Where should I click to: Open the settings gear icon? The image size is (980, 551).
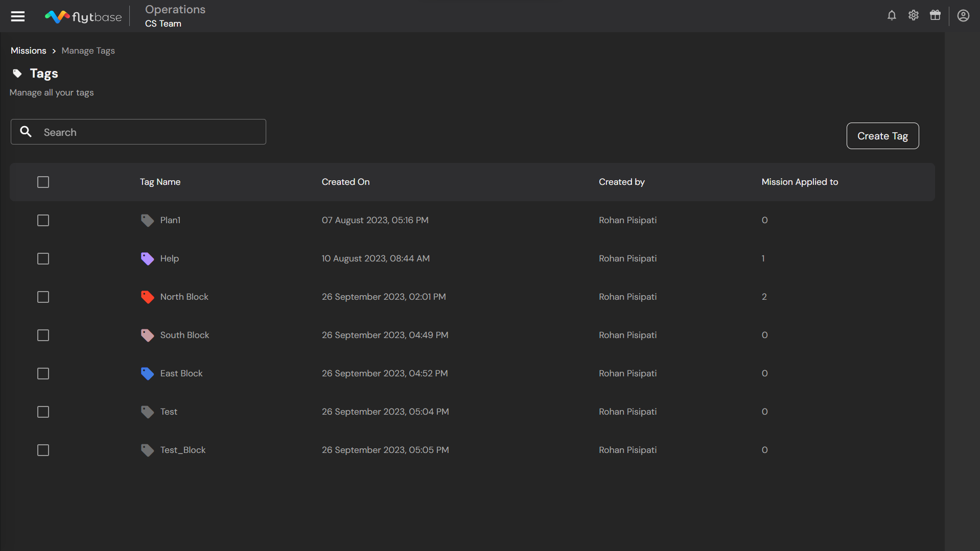pos(914,15)
